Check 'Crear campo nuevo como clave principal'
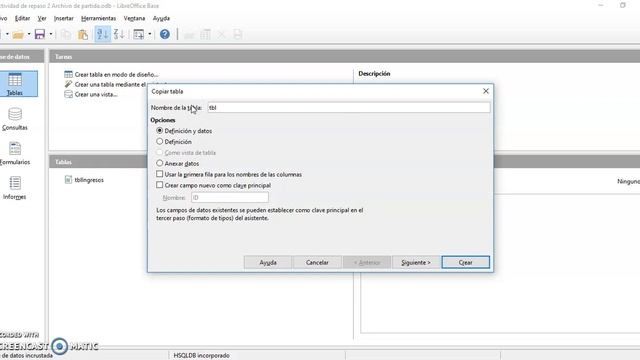Viewport: 640px width, 360px height. coord(160,185)
